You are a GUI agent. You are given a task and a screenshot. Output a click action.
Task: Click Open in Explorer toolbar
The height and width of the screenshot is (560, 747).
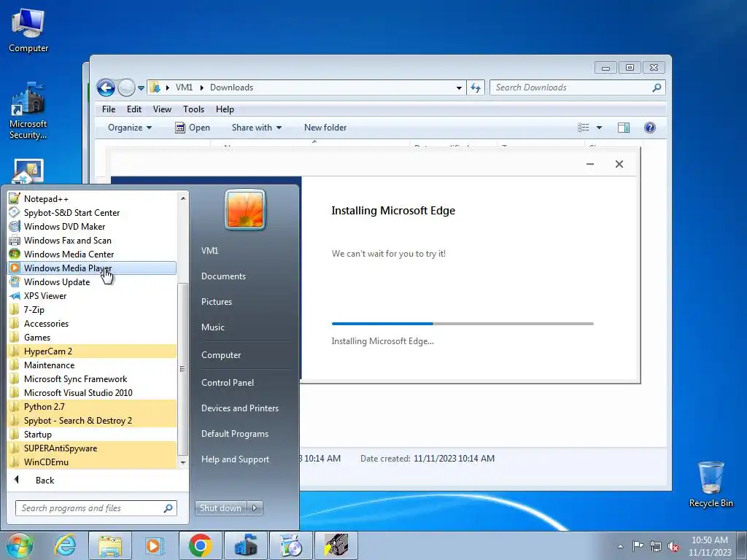click(193, 127)
